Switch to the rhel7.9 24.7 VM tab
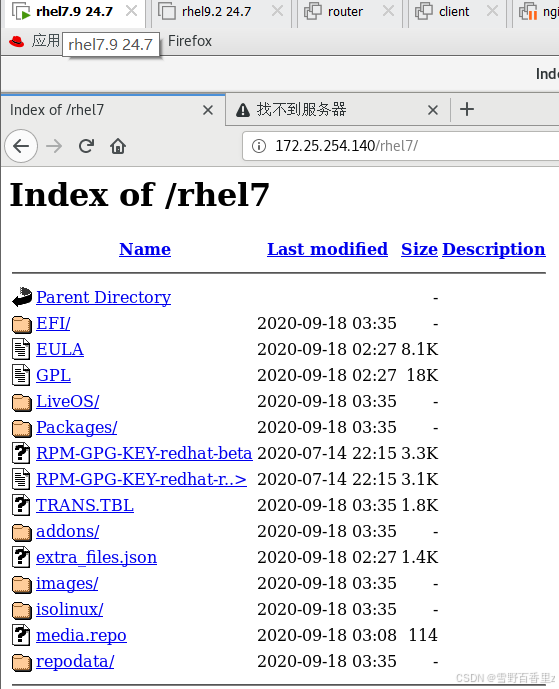Screen dimensions: 559x689 [x=74, y=11]
